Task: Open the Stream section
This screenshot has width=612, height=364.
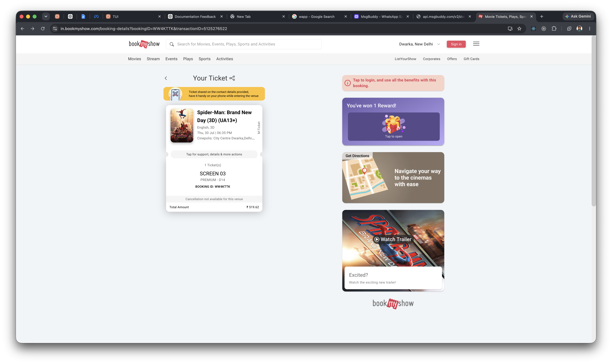Action: (x=153, y=59)
